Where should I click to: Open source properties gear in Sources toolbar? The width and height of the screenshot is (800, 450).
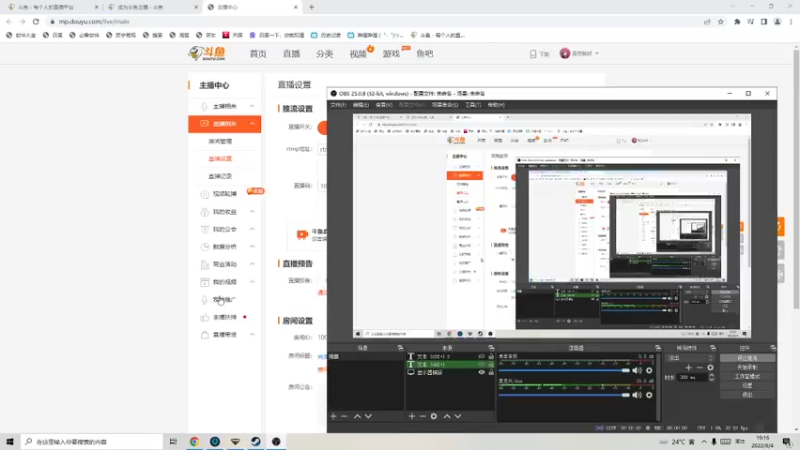434,416
